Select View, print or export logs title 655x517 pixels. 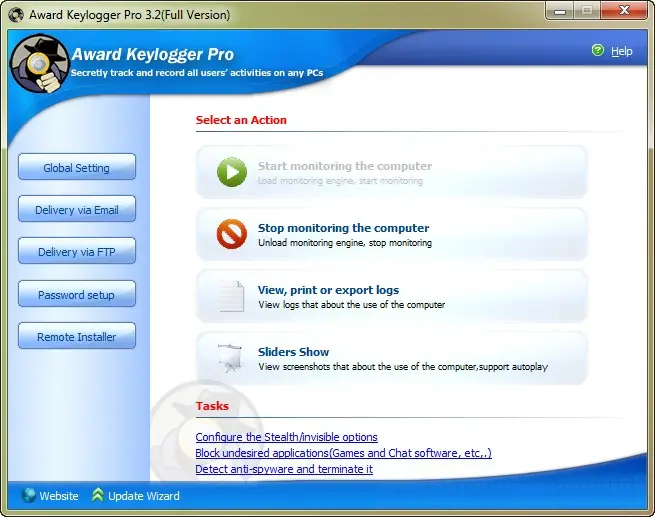tap(328, 290)
